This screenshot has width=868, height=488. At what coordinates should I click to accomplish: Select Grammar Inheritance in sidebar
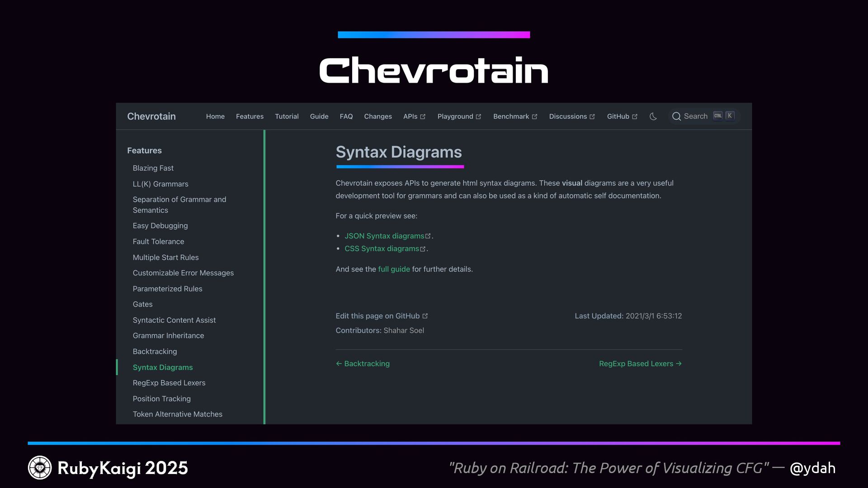pyautogui.click(x=168, y=336)
